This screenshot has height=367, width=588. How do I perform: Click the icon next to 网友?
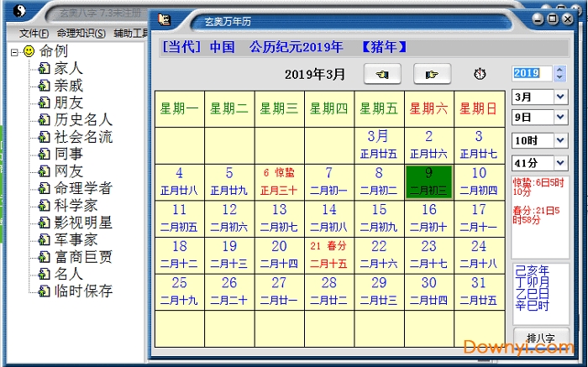click(45, 171)
